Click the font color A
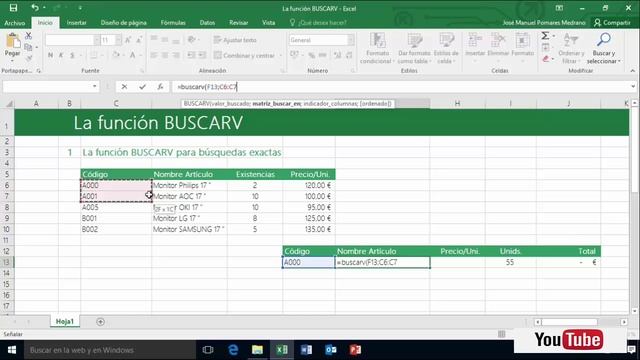The height and width of the screenshot is (360, 640). coord(133,55)
